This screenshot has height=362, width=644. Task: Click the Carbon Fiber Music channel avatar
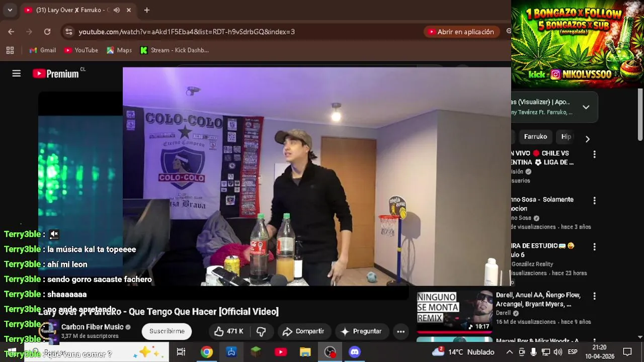click(x=49, y=331)
